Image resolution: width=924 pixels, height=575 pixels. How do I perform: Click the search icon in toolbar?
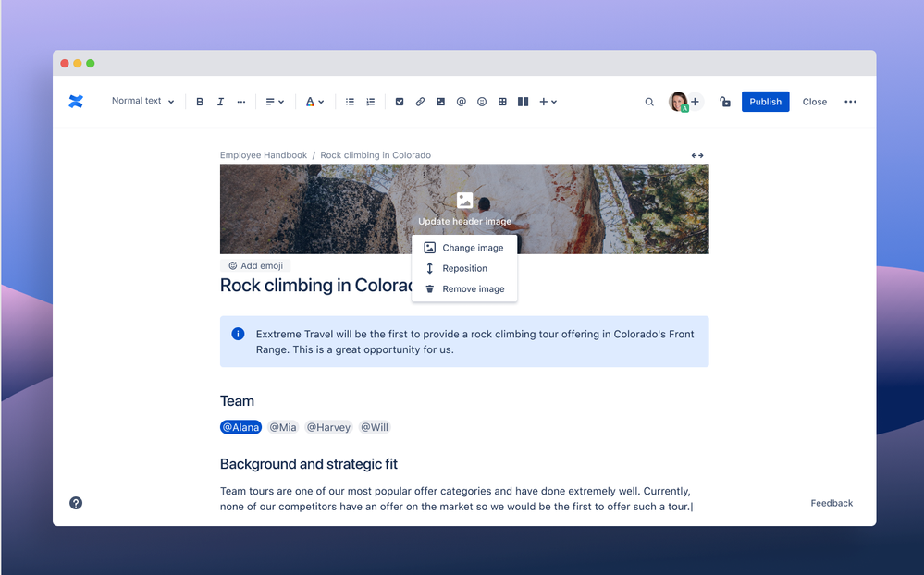[649, 102]
